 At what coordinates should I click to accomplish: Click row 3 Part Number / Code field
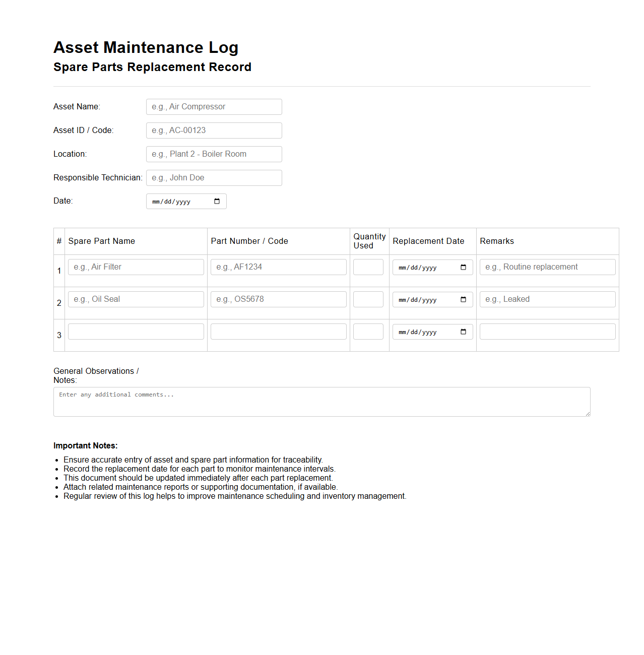coord(278,332)
